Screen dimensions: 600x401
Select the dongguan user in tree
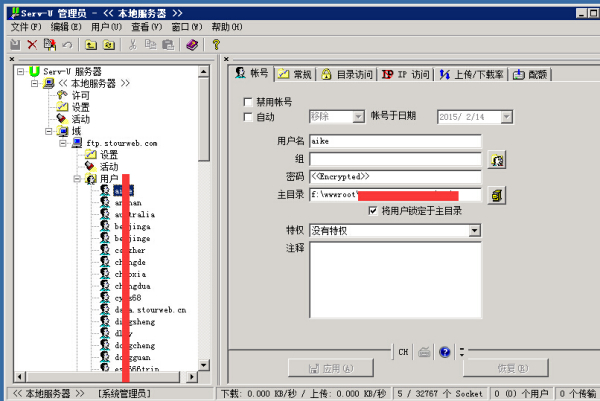pos(132,357)
